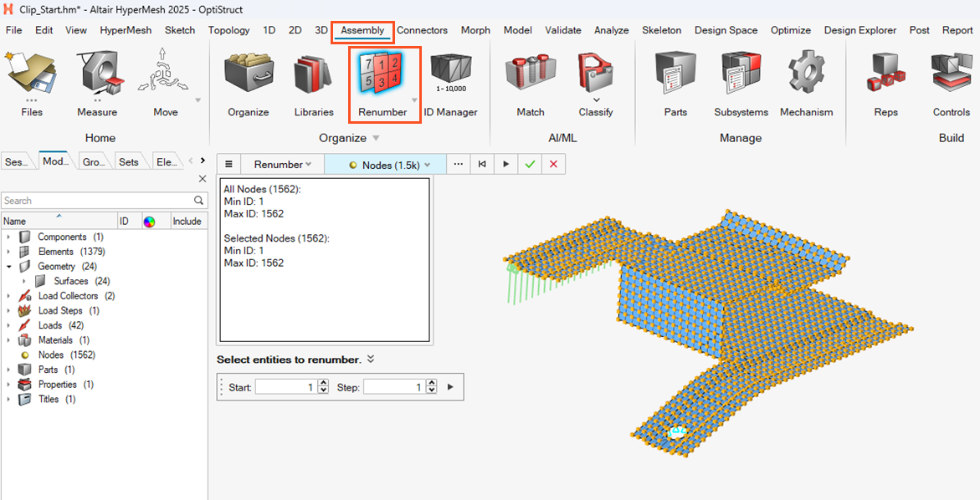Expand the Surfaces tree node

(x=24, y=281)
